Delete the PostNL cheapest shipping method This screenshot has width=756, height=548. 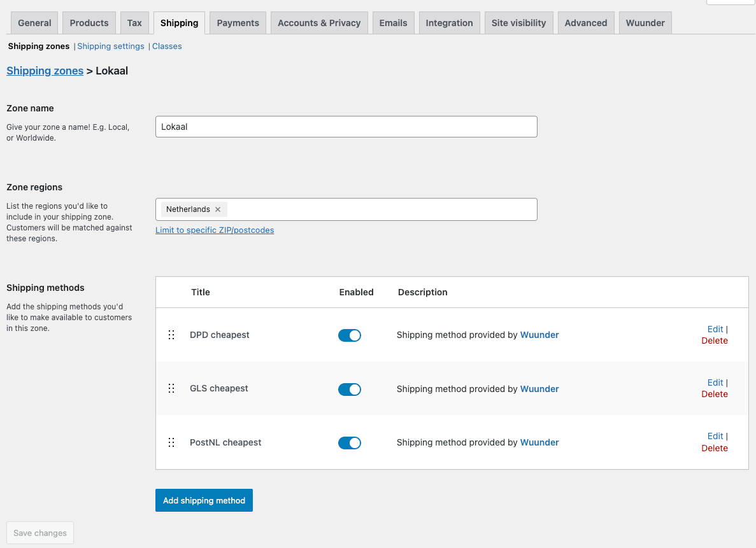point(715,448)
